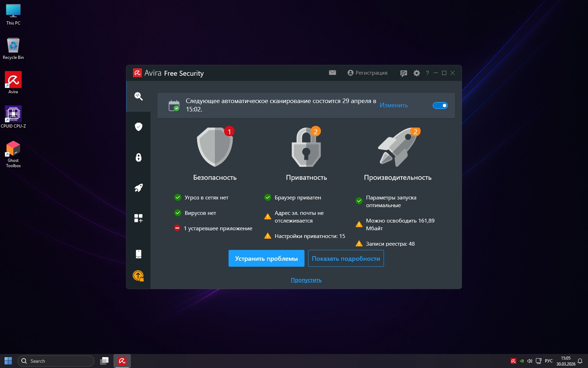588x368 pixels.
Task: Click the orange upgrade icon in sidebar
Action: click(138, 276)
